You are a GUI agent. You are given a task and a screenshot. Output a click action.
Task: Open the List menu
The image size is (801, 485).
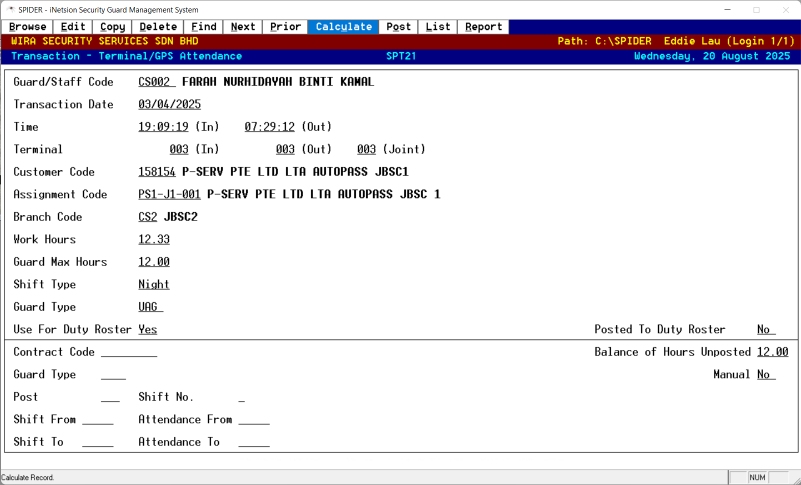pyautogui.click(x=438, y=27)
